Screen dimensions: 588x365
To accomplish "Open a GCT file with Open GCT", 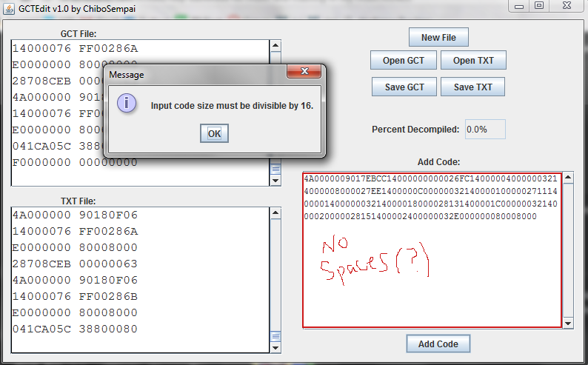I will tap(403, 60).
